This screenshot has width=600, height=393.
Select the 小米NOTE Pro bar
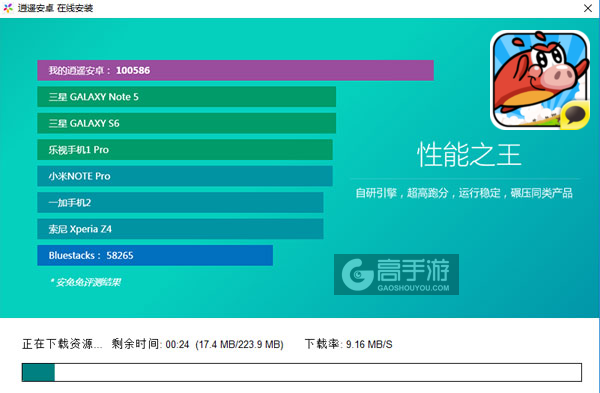click(x=185, y=176)
